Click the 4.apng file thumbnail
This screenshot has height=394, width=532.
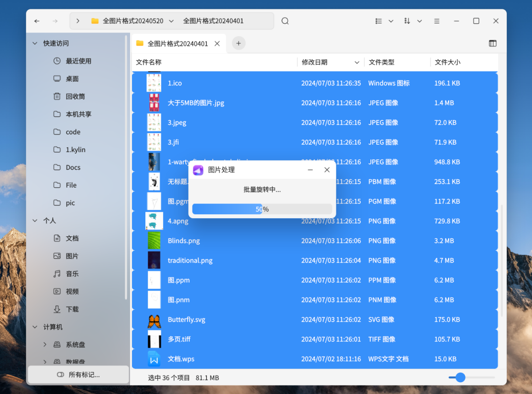point(154,221)
